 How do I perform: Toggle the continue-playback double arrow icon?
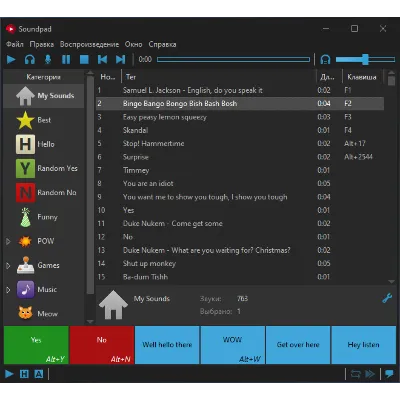tap(370, 374)
